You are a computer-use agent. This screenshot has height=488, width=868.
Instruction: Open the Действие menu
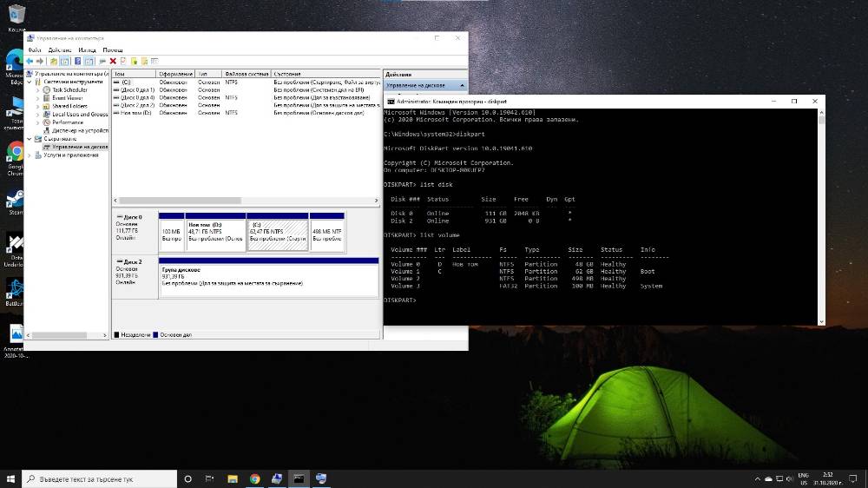[59, 50]
